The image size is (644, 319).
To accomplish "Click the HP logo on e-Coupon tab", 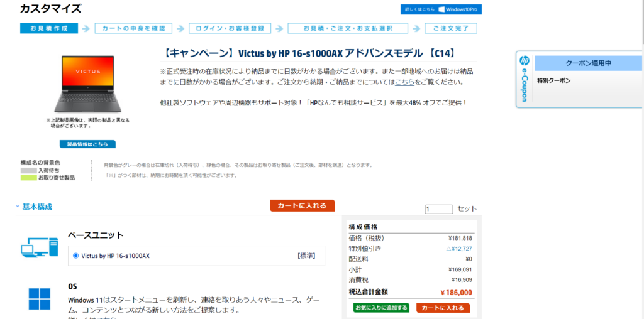I will (x=524, y=61).
